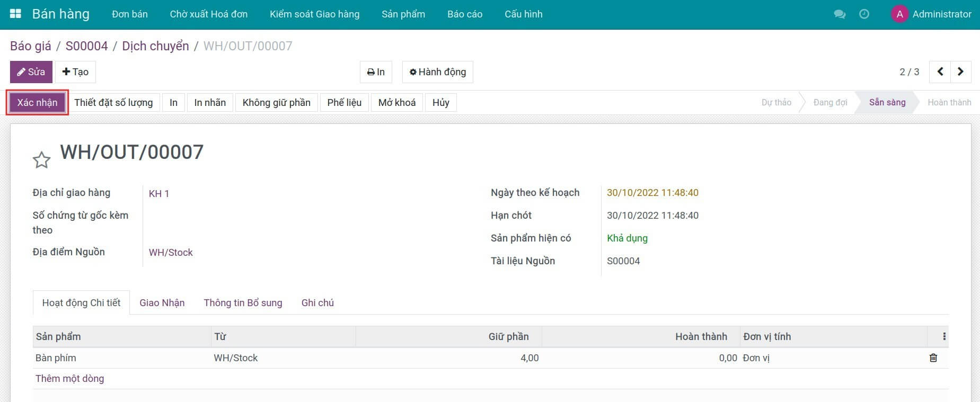Delete the Bàn phím line with trash icon
Screen dimensions: 980x402
[933, 358]
